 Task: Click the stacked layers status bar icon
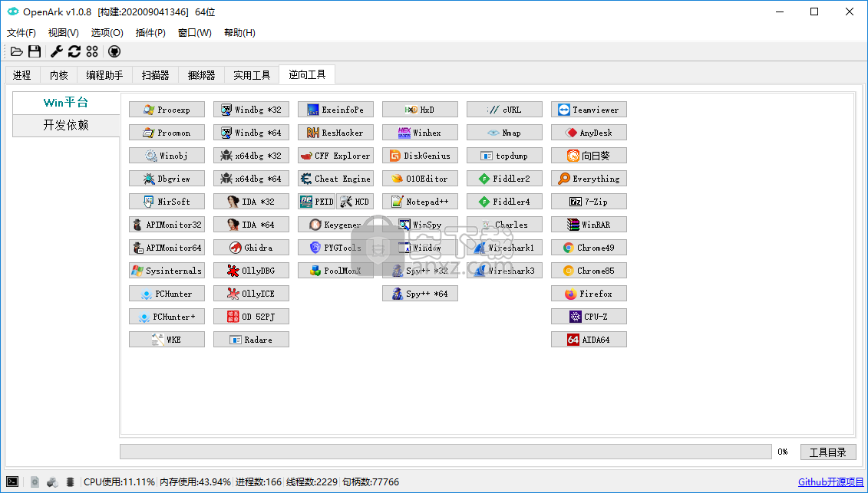pyautogui.click(x=70, y=482)
